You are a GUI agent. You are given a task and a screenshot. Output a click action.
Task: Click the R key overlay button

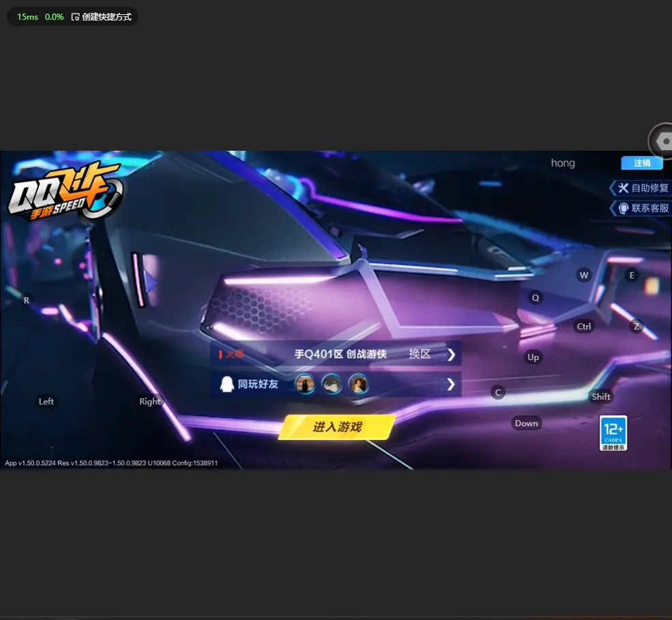click(27, 300)
